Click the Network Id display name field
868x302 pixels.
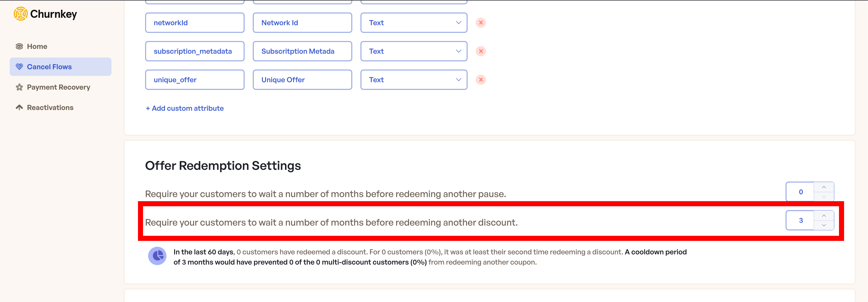[x=302, y=23]
